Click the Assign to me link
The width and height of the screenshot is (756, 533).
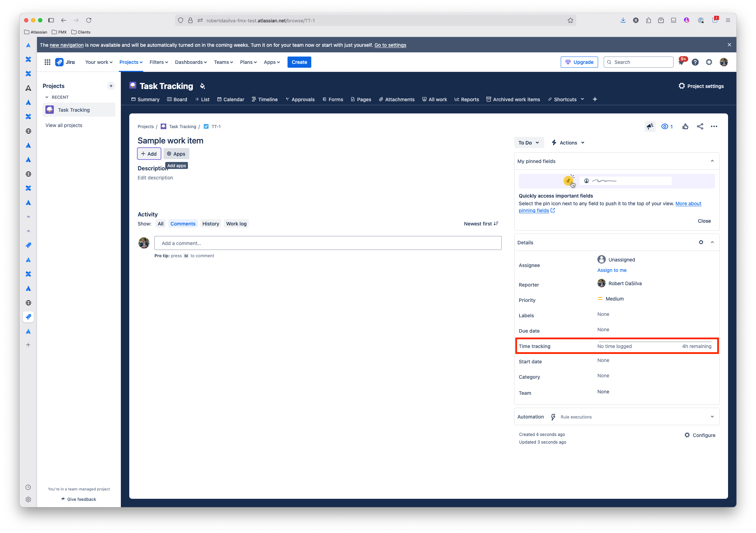[x=612, y=270]
